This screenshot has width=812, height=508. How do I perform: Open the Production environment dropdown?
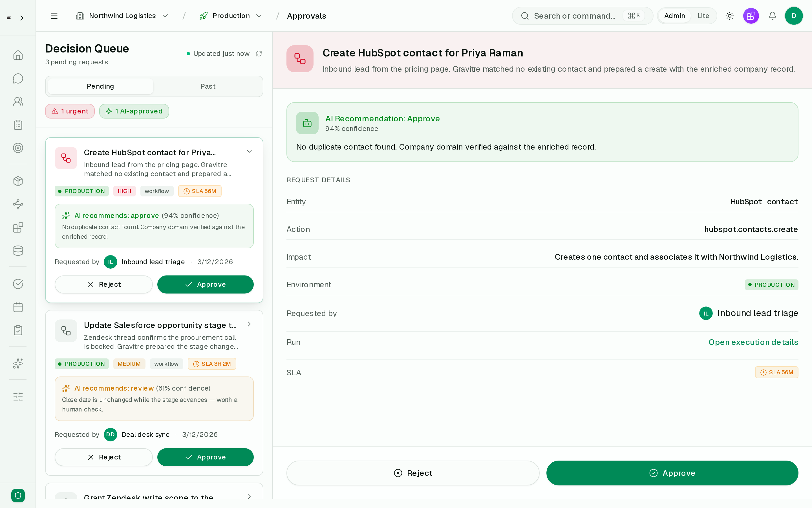point(231,16)
